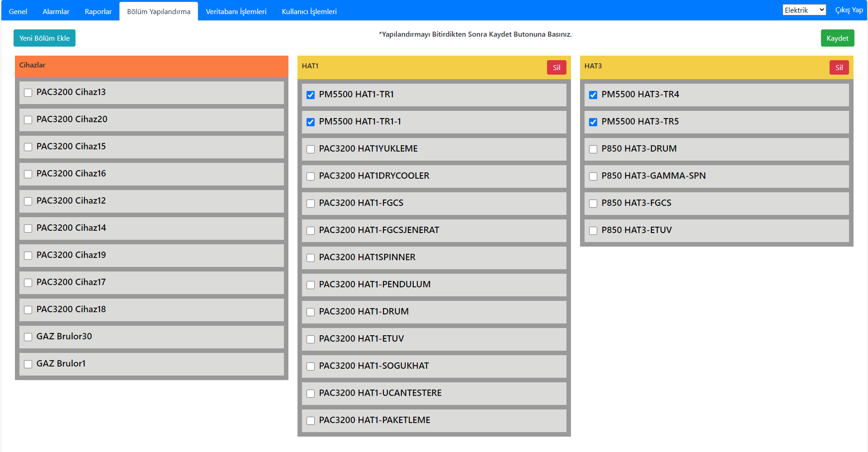
Task: Enable PAC3200 Cihaz15 checkbox
Action: [28, 147]
